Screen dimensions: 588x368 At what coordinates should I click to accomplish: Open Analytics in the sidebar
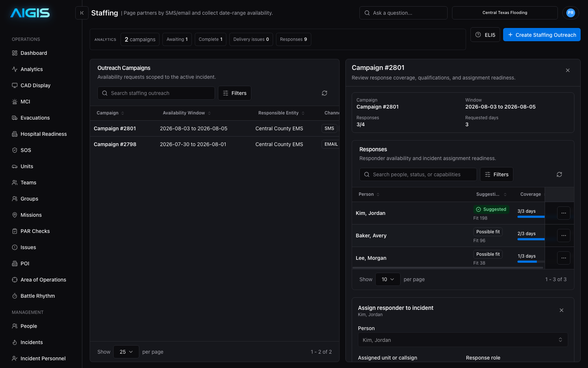32,69
